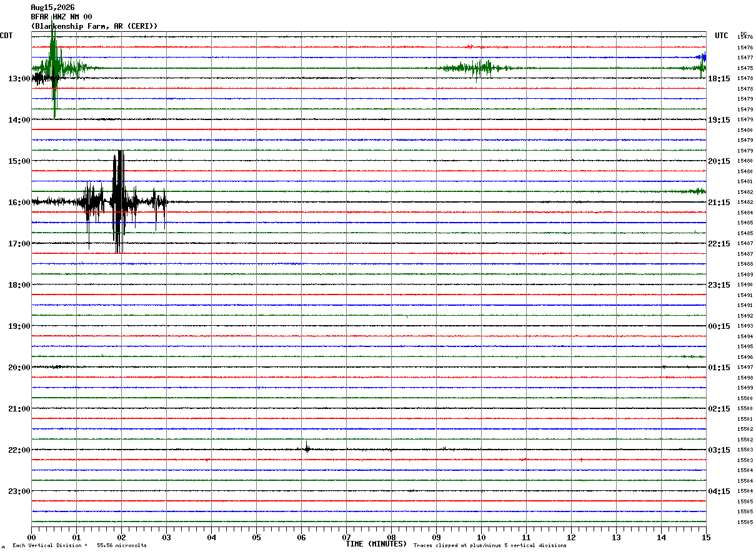Click the CDT timezone header
The image size is (756, 554).
pyautogui.click(x=6, y=36)
